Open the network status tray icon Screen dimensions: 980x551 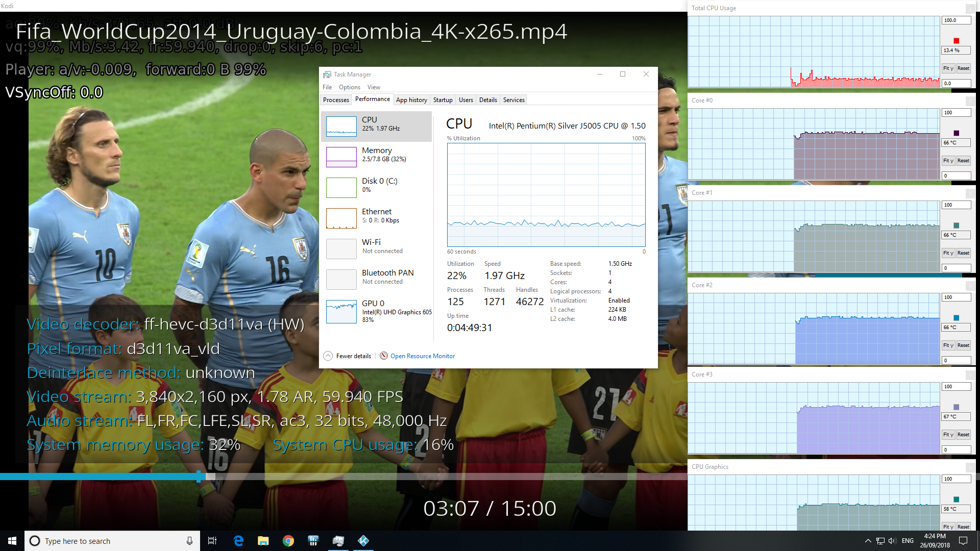coord(880,541)
